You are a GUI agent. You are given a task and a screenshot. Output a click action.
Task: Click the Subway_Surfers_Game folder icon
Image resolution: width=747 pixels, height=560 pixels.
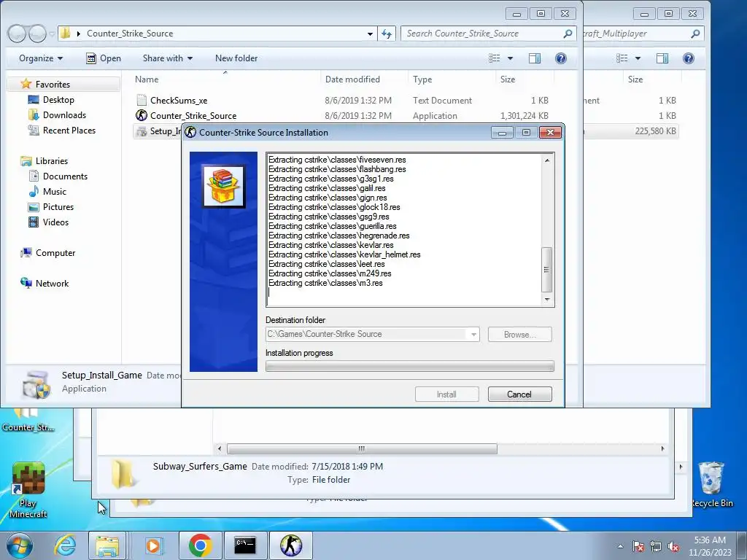click(123, 474)
